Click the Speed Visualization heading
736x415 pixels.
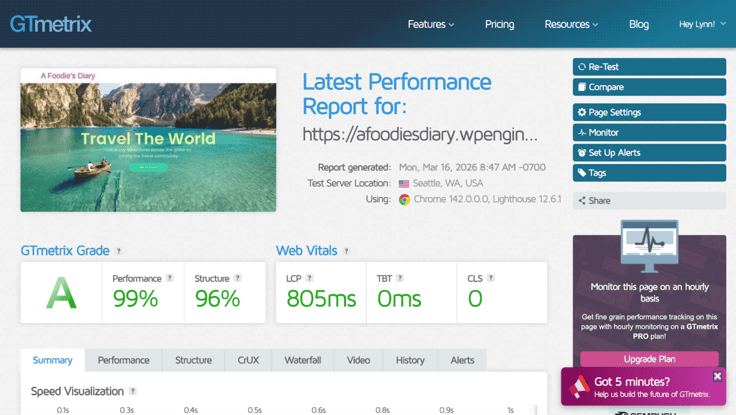click(77, 391)
